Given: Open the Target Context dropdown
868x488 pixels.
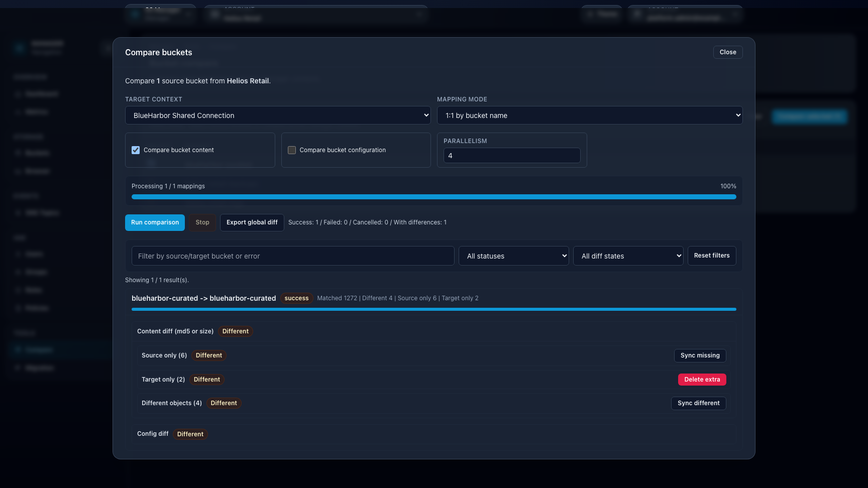Looking at the screenshot, I should pos(277,115).
